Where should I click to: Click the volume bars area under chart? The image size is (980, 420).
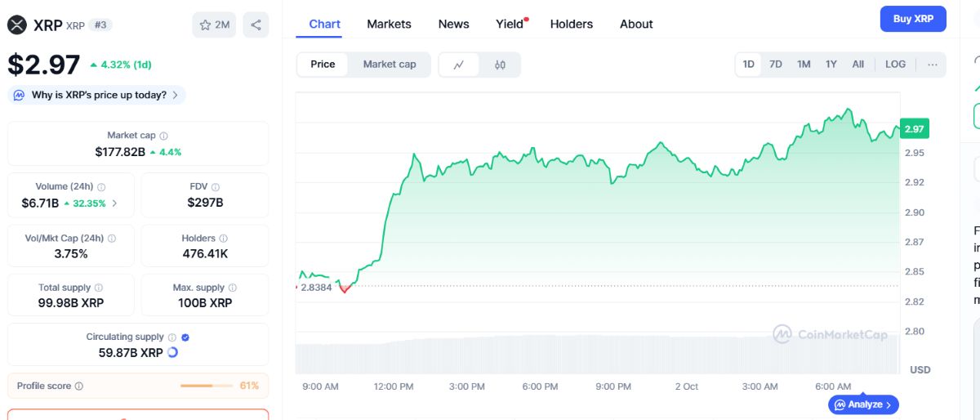(597, 354)
